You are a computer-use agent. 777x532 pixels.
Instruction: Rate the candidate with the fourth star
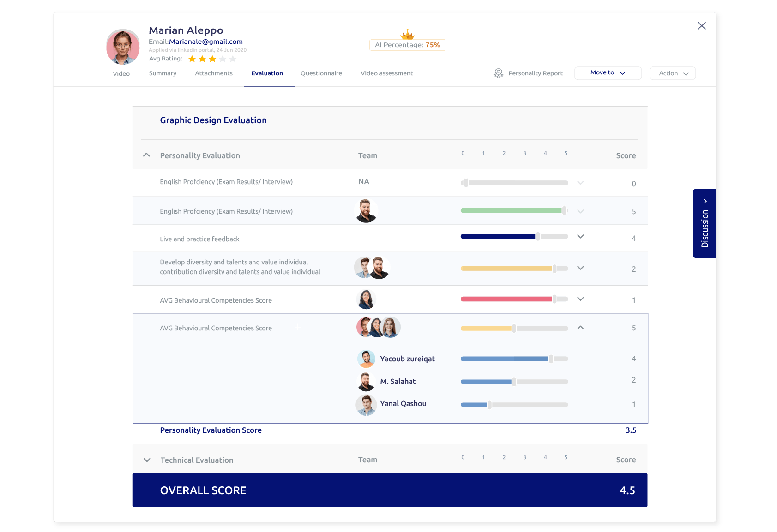(x=222, y=59)
